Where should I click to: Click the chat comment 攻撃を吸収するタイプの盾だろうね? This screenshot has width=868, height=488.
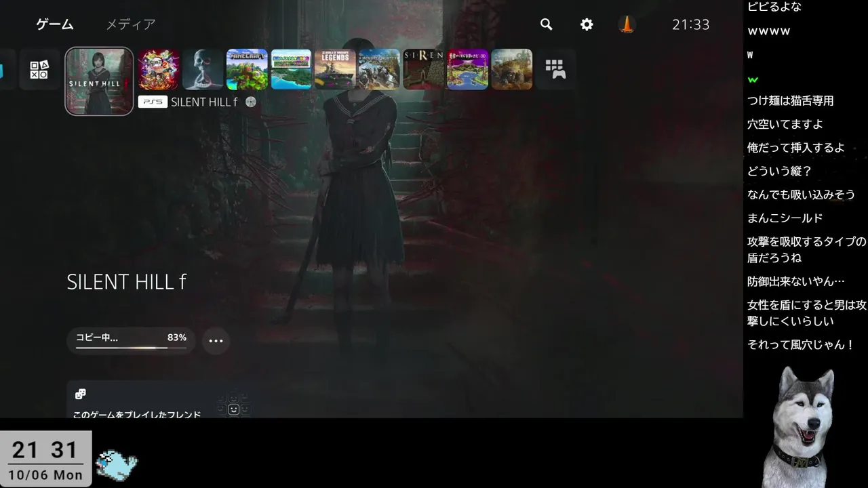tap(806, 250)
